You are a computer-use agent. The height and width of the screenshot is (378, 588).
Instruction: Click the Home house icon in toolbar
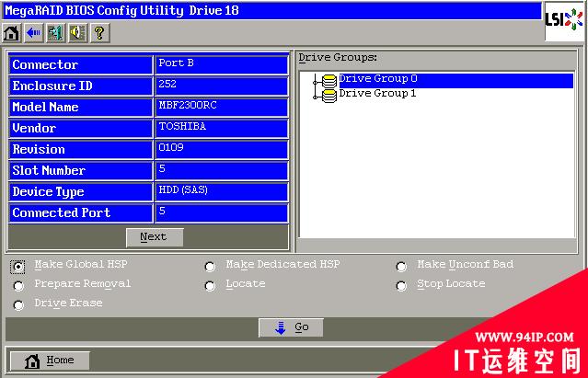click(11, 33)
